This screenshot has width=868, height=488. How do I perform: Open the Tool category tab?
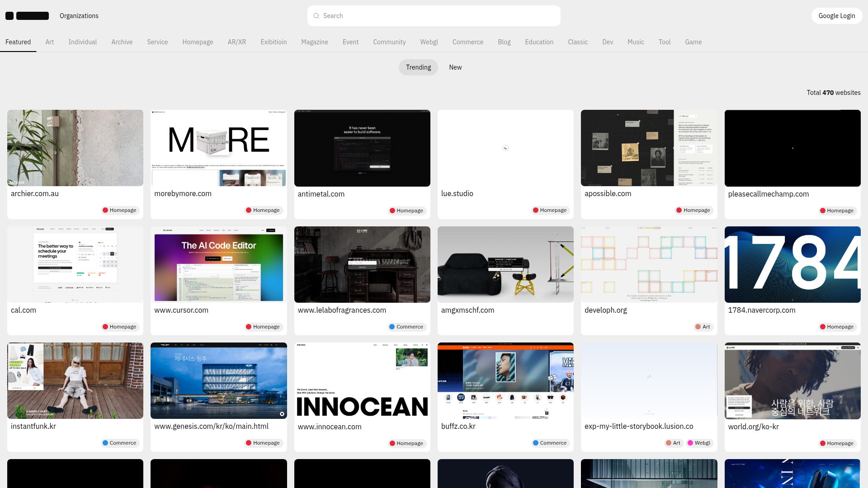click(665, 42)
